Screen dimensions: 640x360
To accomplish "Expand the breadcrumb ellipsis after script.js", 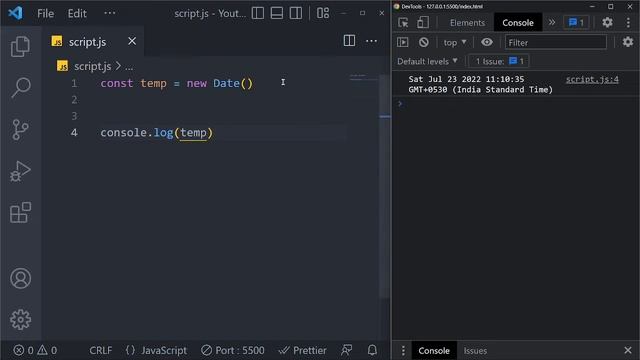I will coord(129,67).
